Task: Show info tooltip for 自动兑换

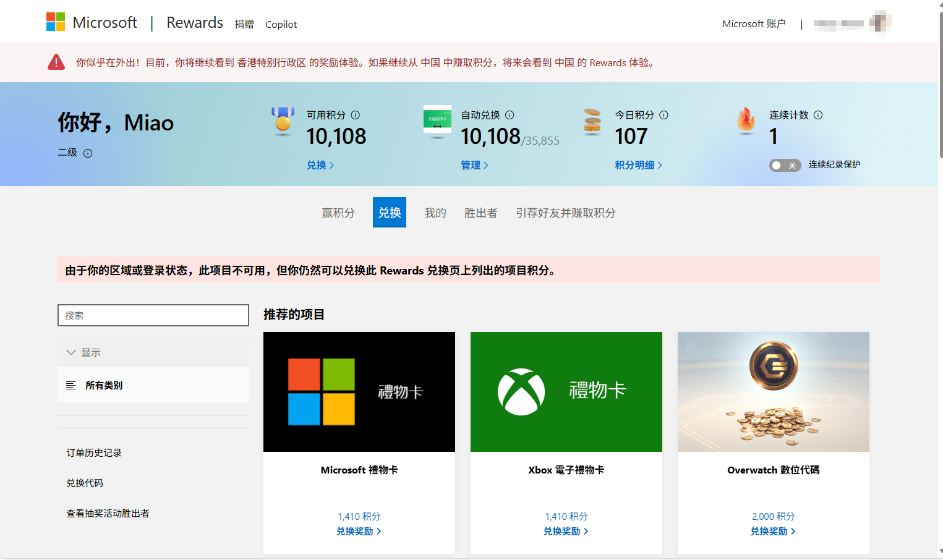Action: point(510,115)
